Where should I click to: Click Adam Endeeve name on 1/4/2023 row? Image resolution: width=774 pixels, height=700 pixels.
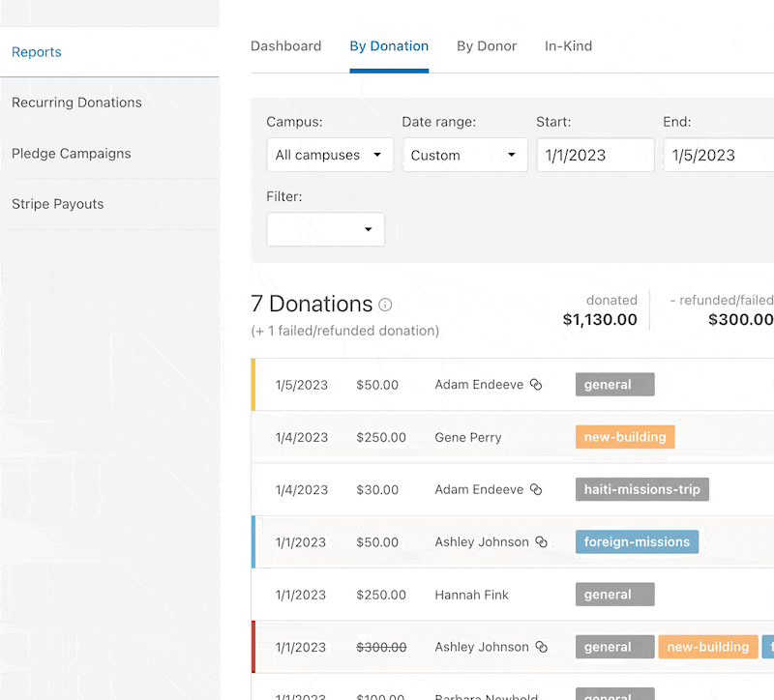click(479, 489)
